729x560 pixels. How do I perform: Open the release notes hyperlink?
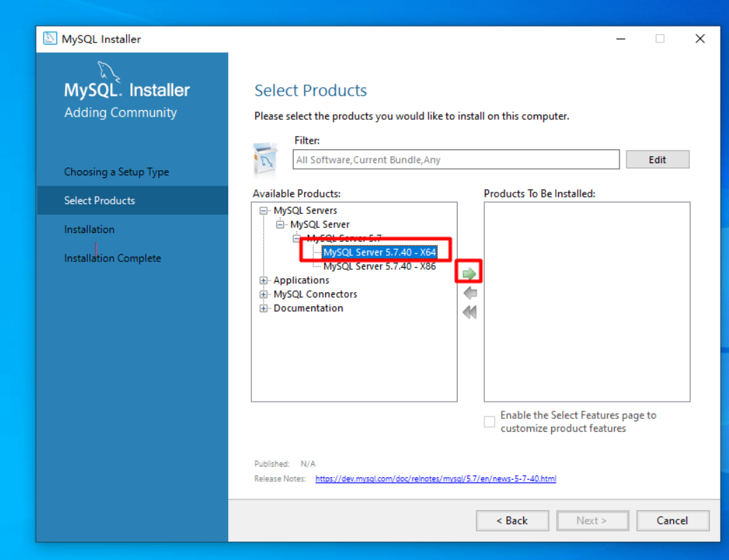coord(435,478)
